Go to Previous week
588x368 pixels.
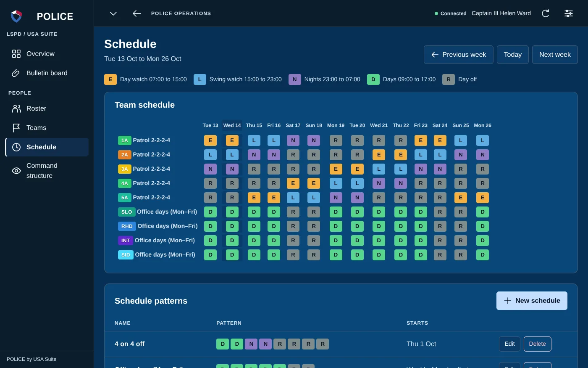click(x=459, y=55)
